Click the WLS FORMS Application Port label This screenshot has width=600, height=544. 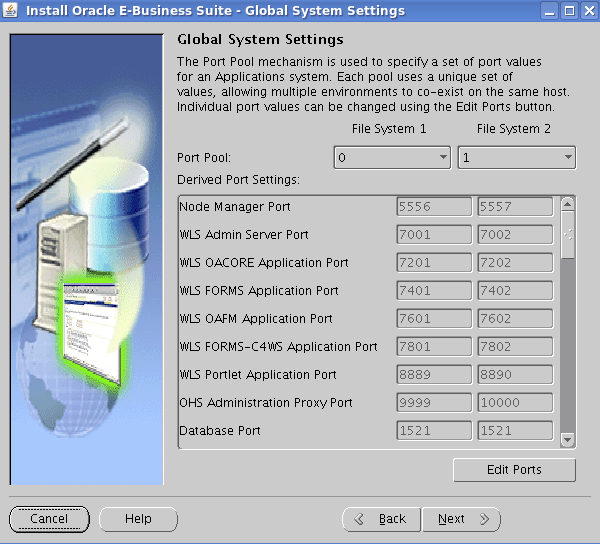pyautogui.click(x=259, y=291)
